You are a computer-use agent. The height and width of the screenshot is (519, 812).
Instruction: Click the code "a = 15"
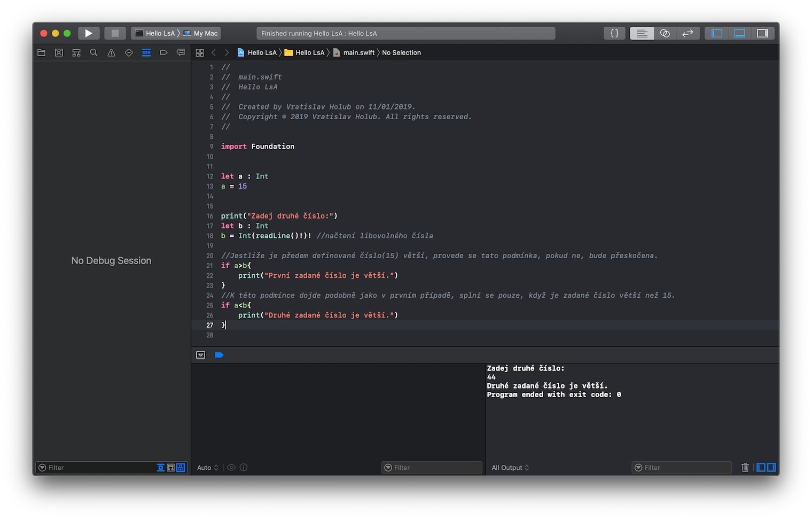tap(234, 187)
